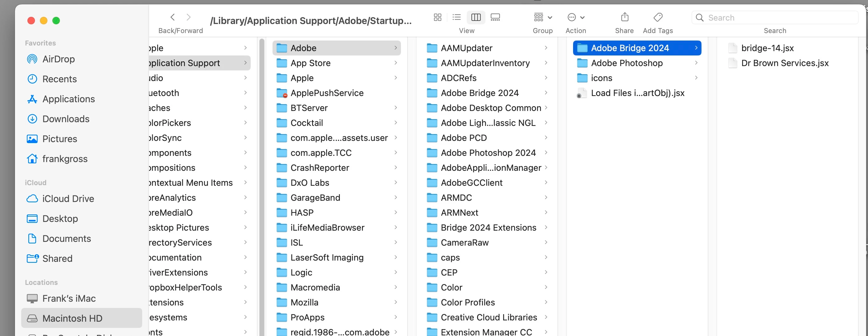Expand the Color Profiles folder chevron

(x=546, y=302)
